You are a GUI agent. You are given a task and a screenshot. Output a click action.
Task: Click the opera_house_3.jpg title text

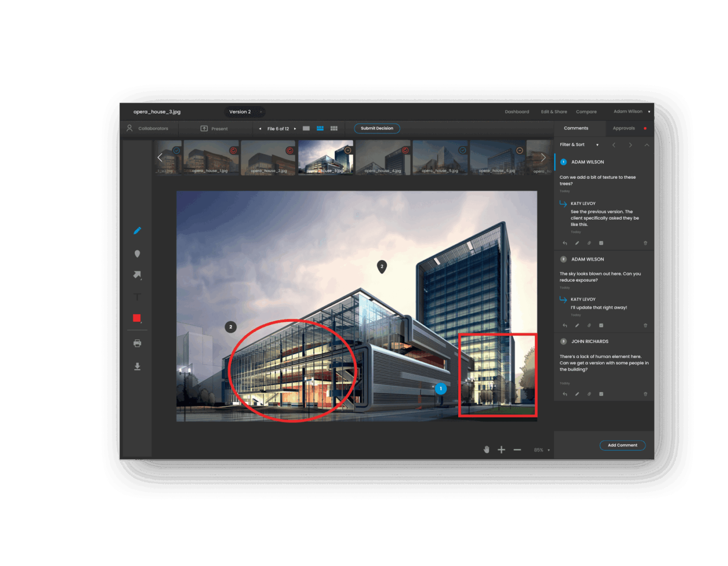click(x=157, y=112)
